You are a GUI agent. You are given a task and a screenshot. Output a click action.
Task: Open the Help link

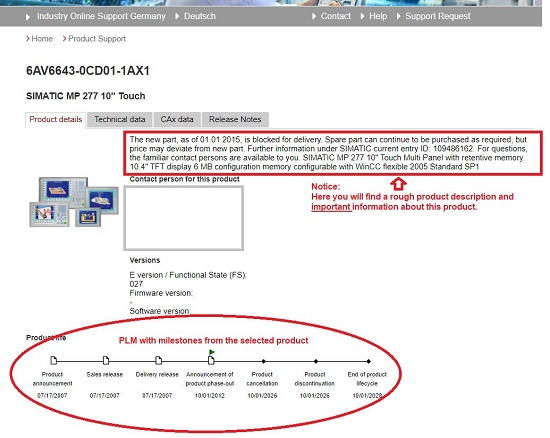point(378,16)
